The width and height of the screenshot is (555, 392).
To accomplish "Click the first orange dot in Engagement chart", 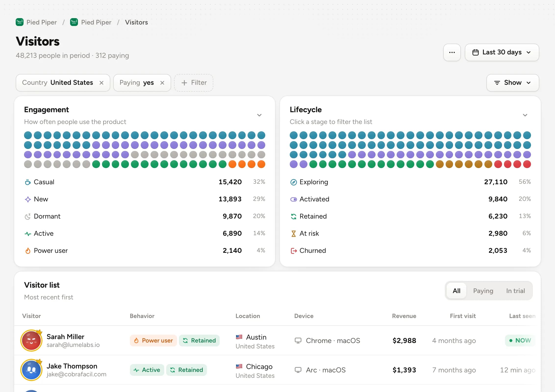I will [x=232, y=164].
